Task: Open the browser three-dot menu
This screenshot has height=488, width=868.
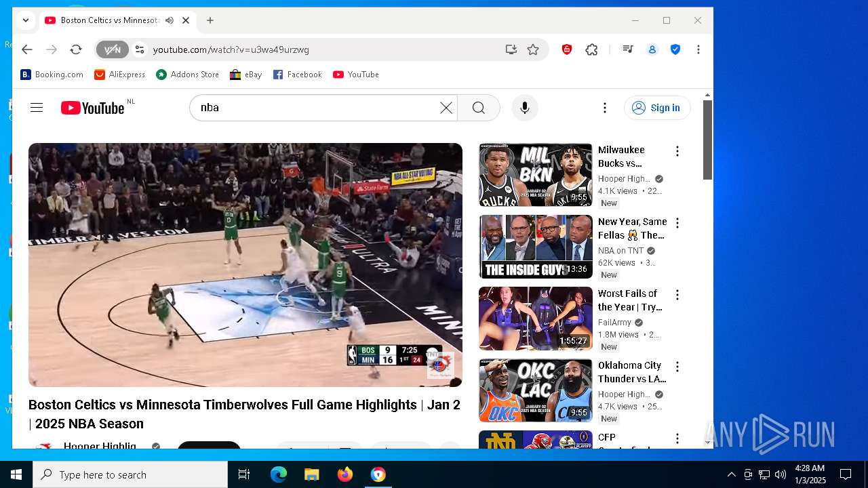Action: (698, 49)
